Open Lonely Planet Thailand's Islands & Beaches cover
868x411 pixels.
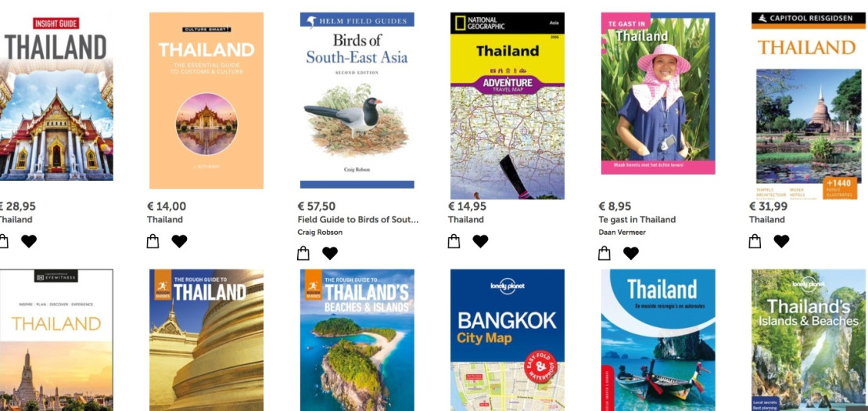pyautogui.click(x=809, y=340)
